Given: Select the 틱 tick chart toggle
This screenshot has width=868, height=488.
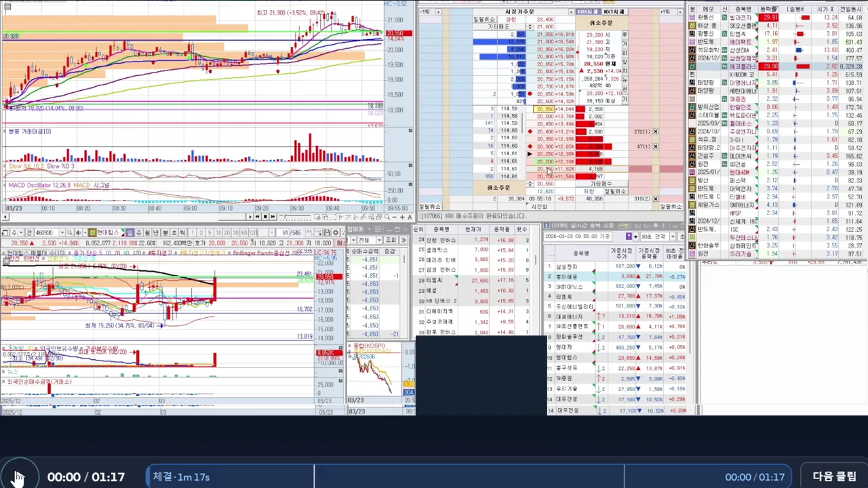Looking at the screenshot, I should coord(182,232).
